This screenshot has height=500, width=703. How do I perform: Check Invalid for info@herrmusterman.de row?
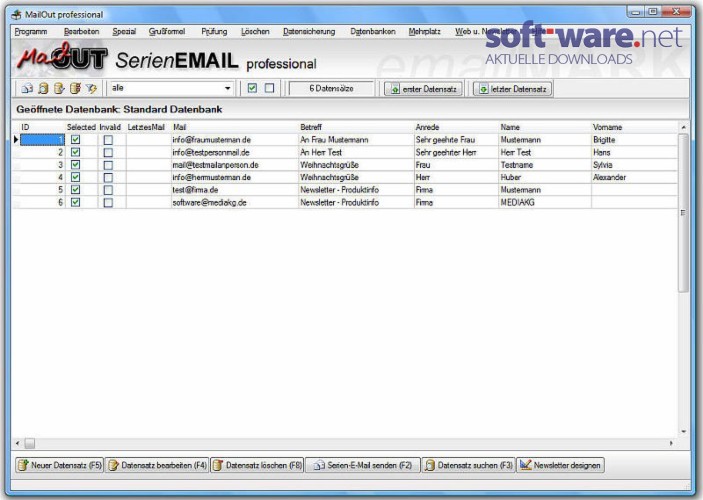coord(108,178)
